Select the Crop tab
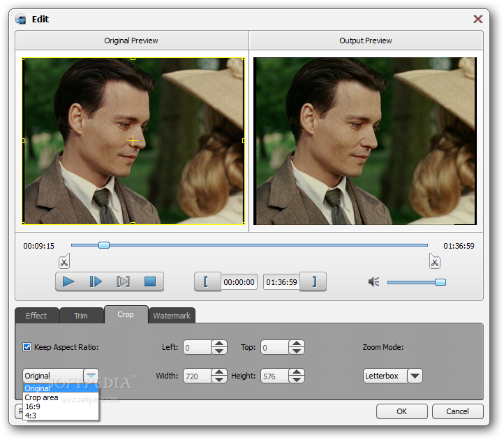This screenshot has width=504, height=440. pos(126,314)
